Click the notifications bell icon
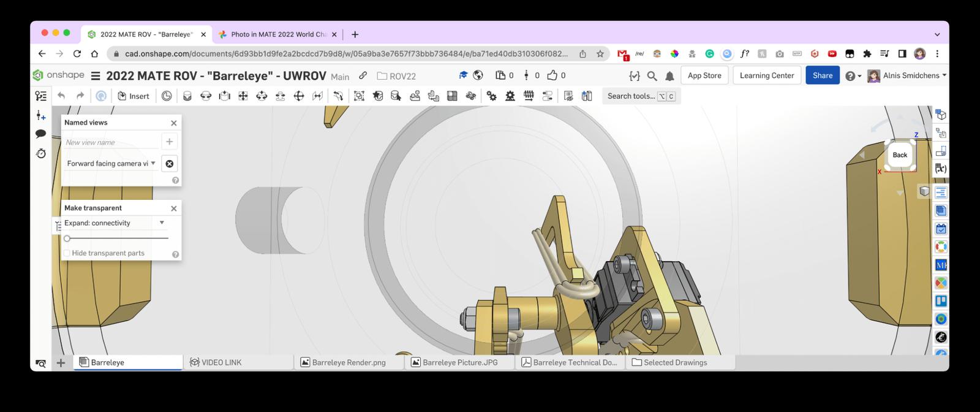Screen dimensions: 980x412 (x=669, y=76)
